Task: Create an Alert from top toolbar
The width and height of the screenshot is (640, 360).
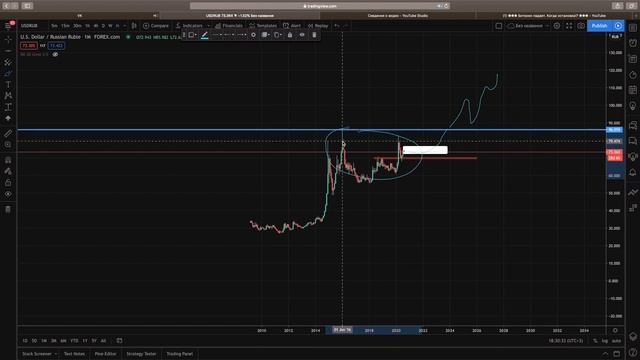Action: (292, 26)
